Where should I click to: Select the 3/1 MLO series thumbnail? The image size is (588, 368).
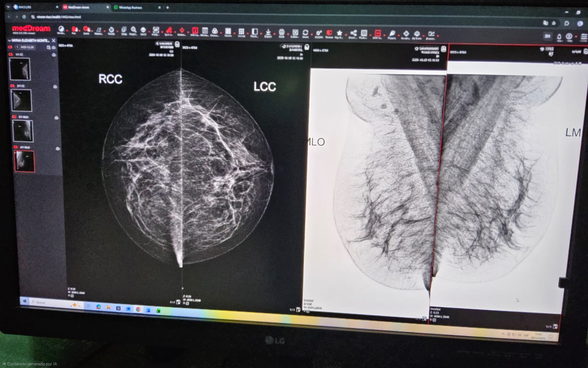pos(23,131)
